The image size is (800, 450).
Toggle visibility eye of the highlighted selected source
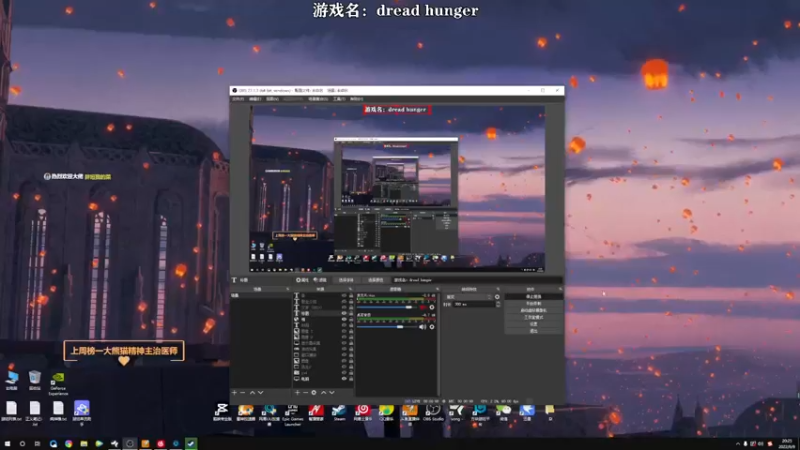pyautogui.click(x=344, y=313)
